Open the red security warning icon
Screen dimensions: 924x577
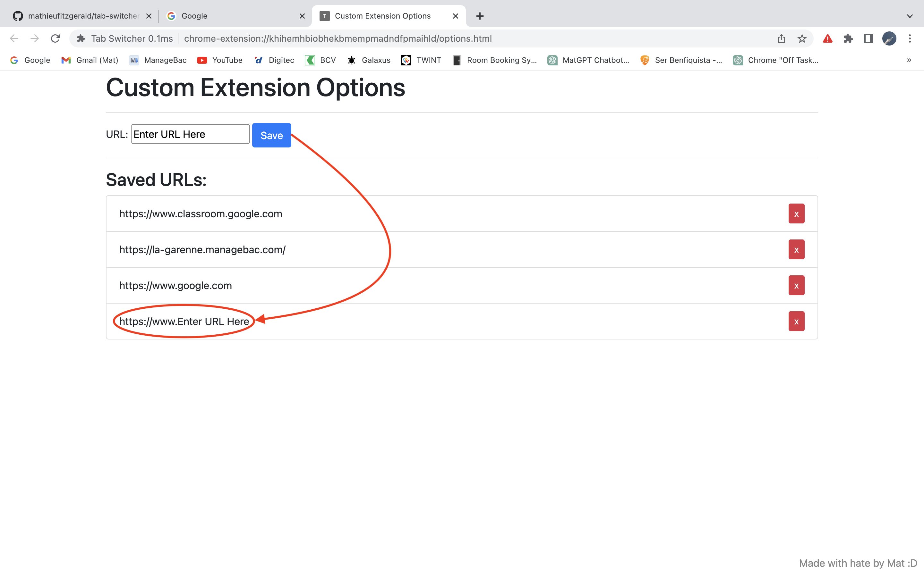[x=827, y=38]
